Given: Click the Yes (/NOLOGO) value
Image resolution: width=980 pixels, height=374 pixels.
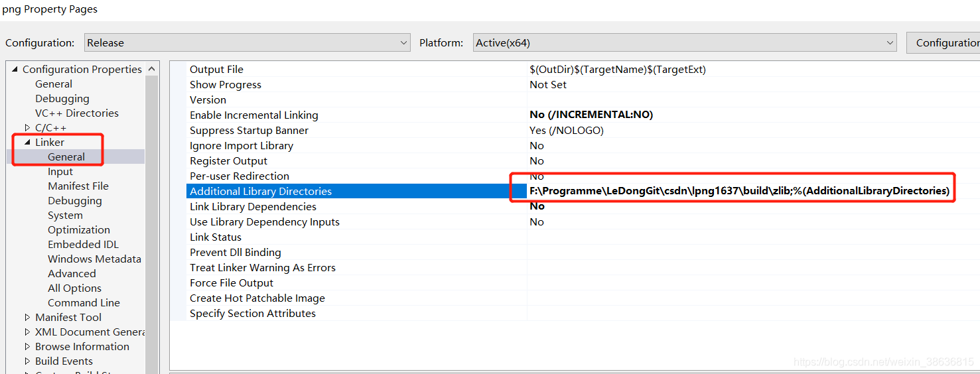Looking at the screenshot, I should click(x=567, y=131).
